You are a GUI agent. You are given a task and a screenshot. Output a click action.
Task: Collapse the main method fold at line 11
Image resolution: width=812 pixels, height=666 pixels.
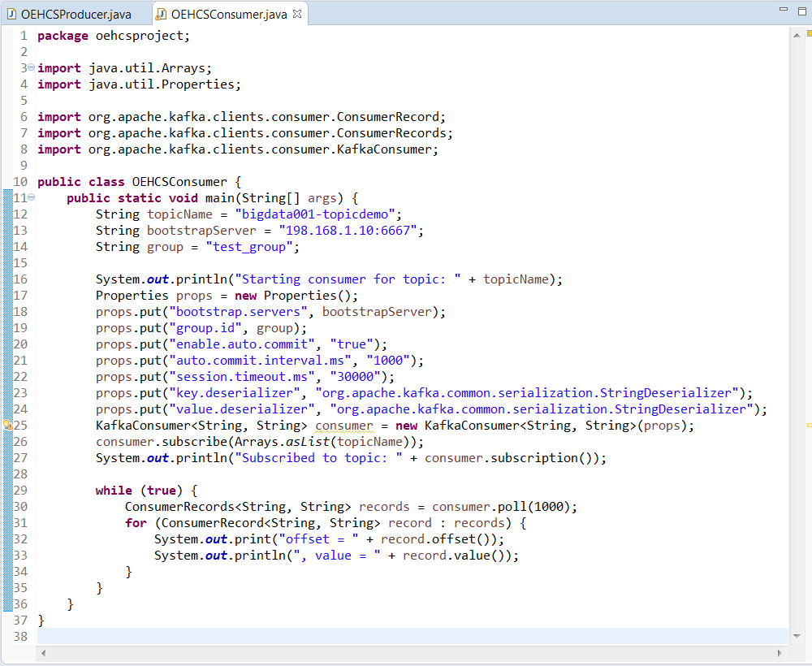point(31,197)
